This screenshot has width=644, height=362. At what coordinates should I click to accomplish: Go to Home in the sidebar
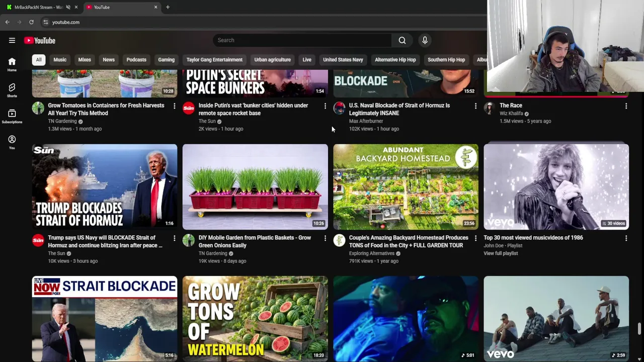(x=12, y=64)
